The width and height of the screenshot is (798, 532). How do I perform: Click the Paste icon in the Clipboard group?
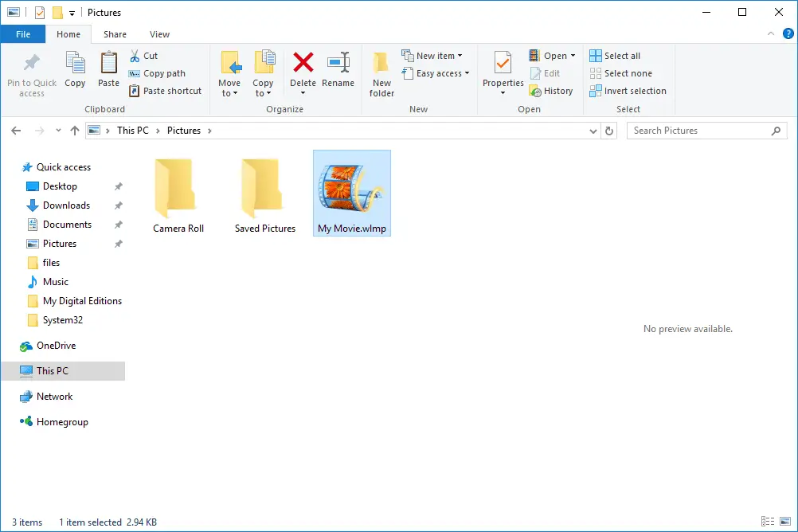(108, 72)
